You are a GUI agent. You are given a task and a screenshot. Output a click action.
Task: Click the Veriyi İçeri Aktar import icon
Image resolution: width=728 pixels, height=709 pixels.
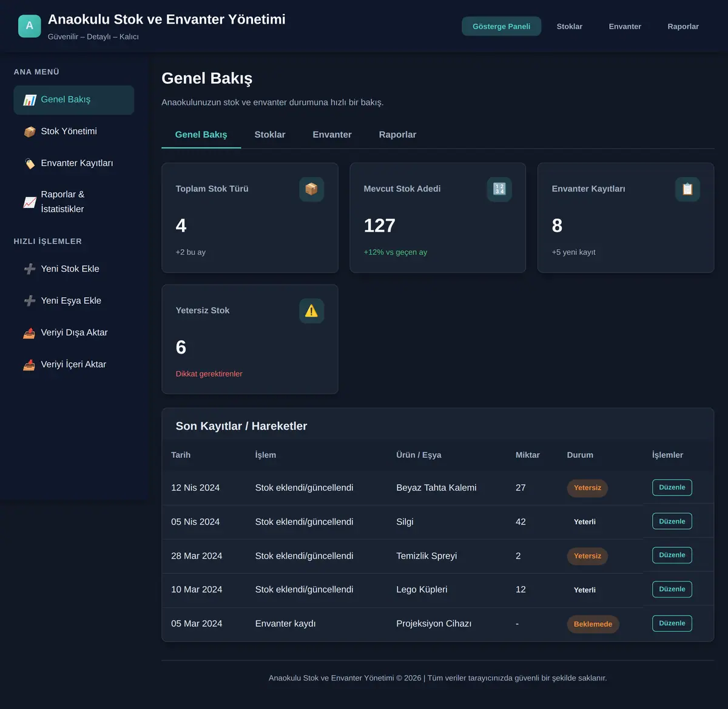click(x=30, y=365)
